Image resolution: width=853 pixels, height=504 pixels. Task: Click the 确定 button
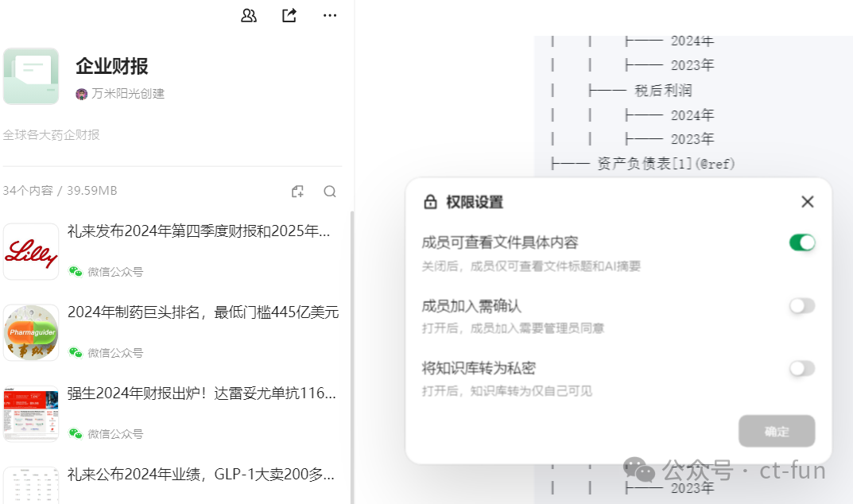pos(777,431)
